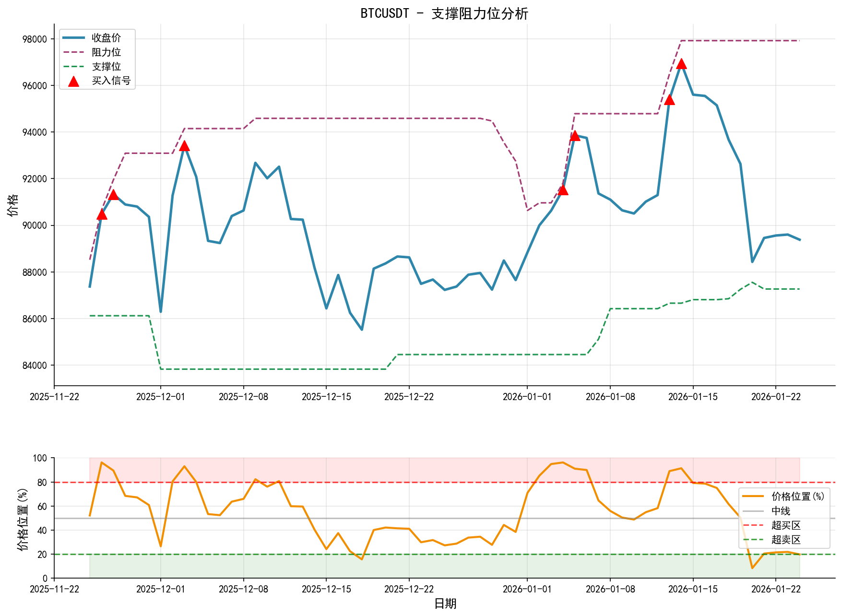This screenshot has width=842, height=616.
Task: Select the first buy signal marker near 2025-11-24
Action: pyautogui.click(x=102, y=215)
